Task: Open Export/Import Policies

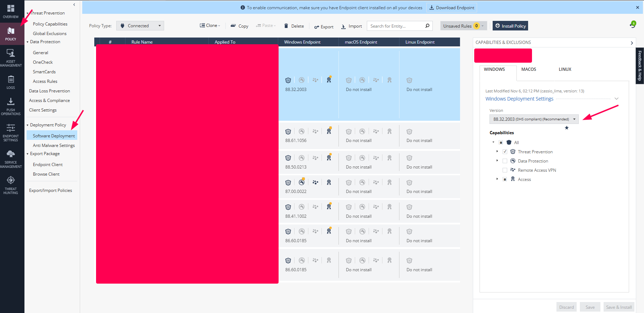Action: coord(50,190)
